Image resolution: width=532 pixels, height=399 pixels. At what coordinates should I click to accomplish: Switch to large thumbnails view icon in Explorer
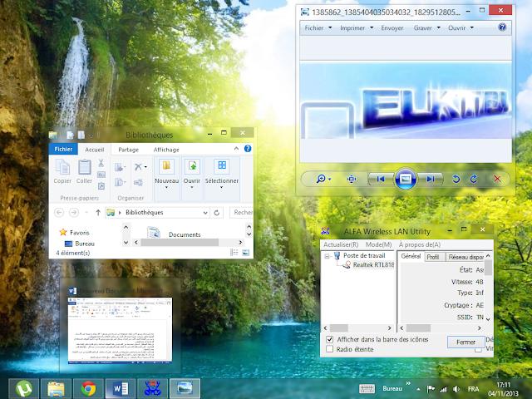point(246,253)
